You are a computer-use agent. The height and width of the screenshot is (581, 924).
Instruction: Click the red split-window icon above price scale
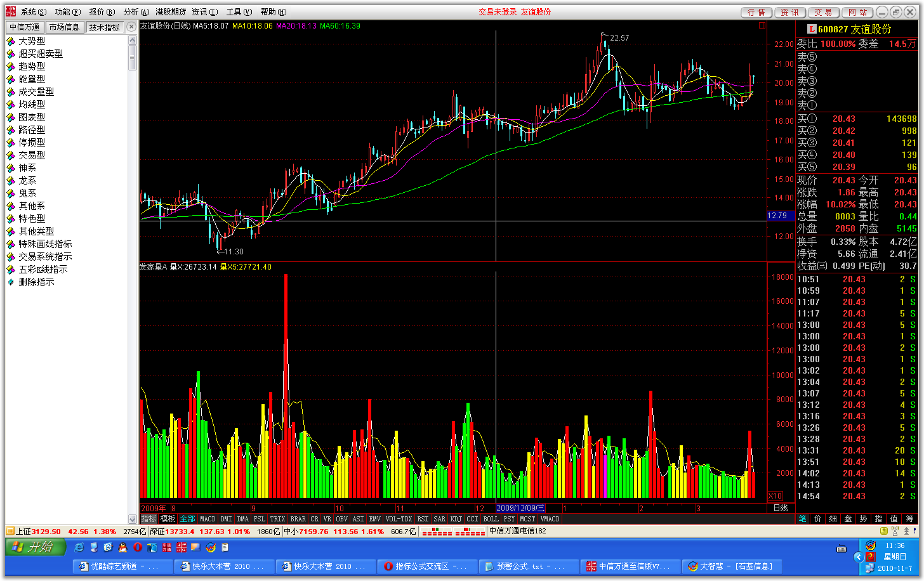point(762,26)
